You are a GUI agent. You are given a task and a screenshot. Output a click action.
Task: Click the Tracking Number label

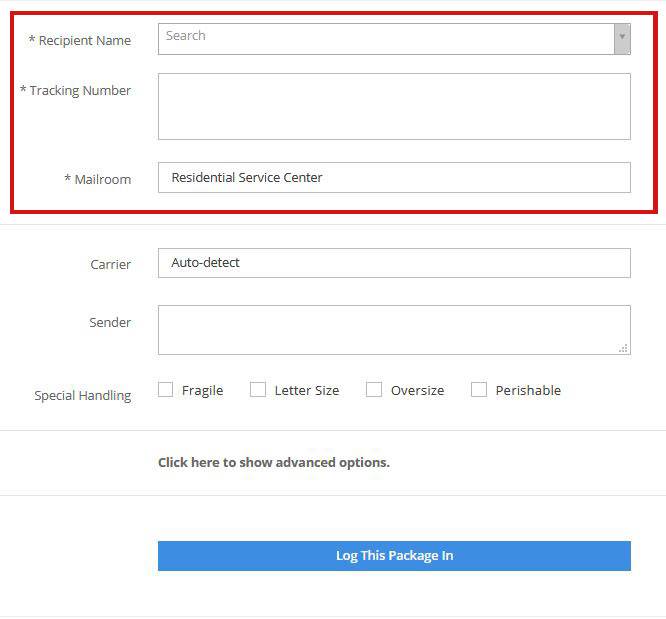pos(76,91)
